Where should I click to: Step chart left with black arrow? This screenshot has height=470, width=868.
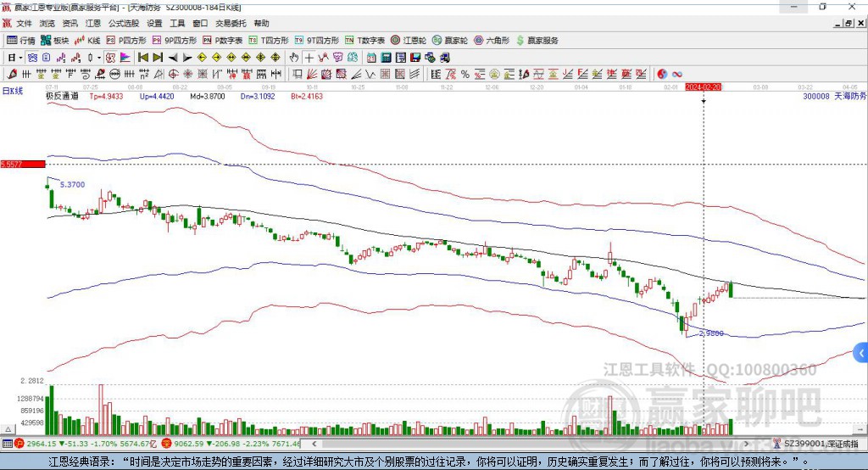pyautogui.click(x=173, y=58)
